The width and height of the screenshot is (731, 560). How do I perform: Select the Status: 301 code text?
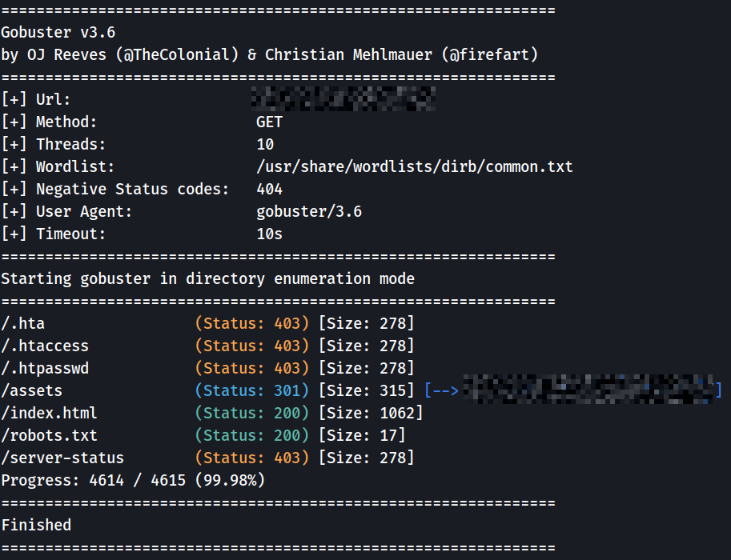251,390
